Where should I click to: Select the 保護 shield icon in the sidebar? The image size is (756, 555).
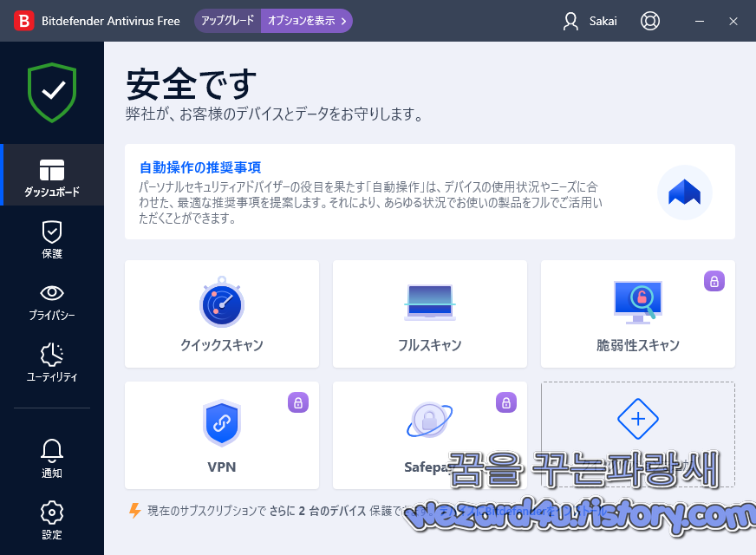click(51, 239)
